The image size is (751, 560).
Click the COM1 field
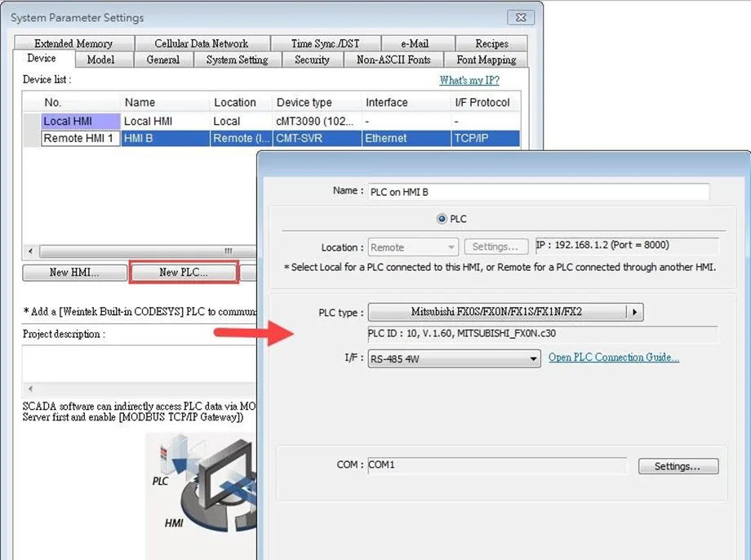click(497, 464)
